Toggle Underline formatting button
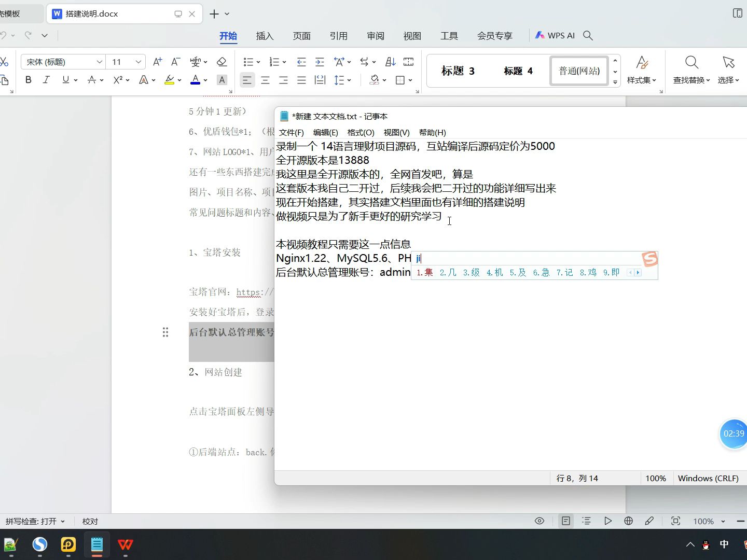The width and height of the screenshot is (747, 560). [65, 80]
